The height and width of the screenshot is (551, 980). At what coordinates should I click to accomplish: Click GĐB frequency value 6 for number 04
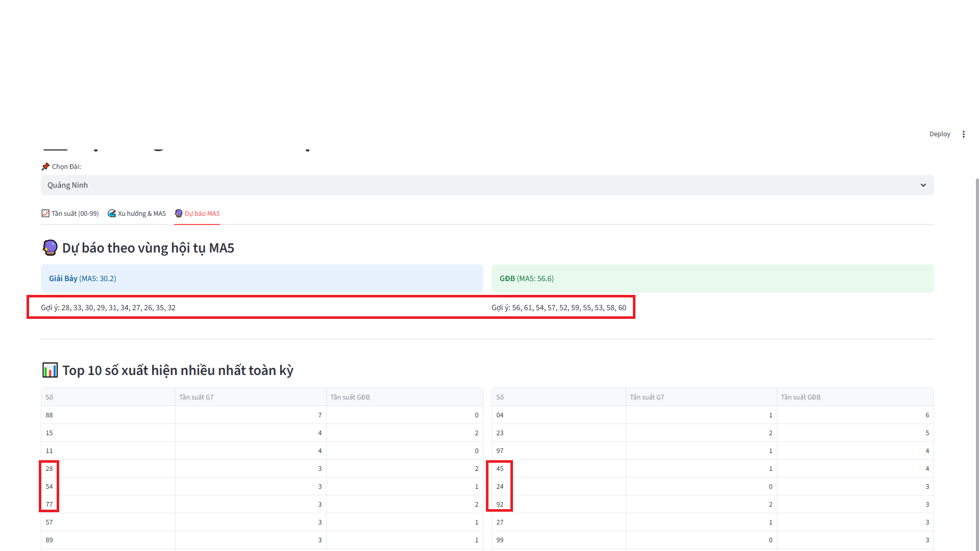click(x=855, y=415)
